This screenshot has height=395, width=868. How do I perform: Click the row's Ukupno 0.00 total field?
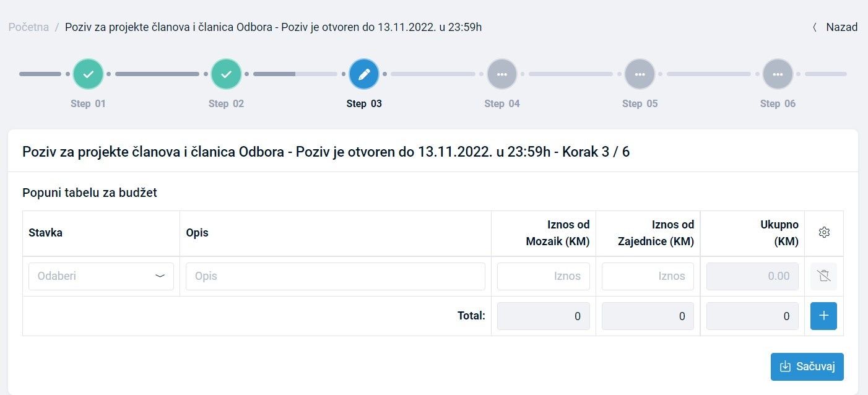tap(752, 276)
